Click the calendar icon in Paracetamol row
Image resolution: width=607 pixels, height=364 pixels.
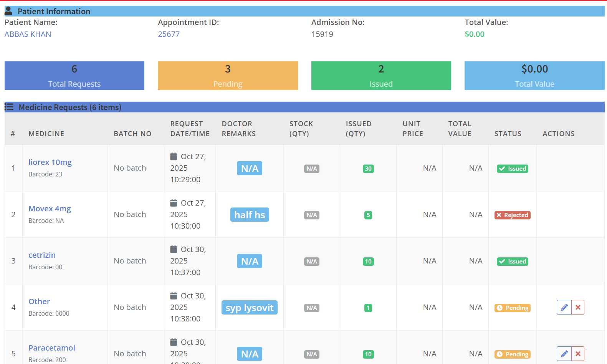pyautogui.click(x=174, y=342)
